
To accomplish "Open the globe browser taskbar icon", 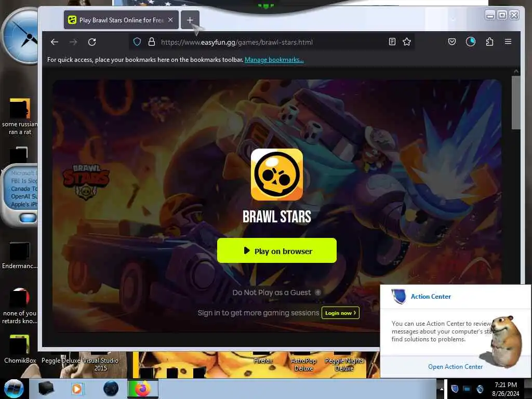I will tap(111, 389).
